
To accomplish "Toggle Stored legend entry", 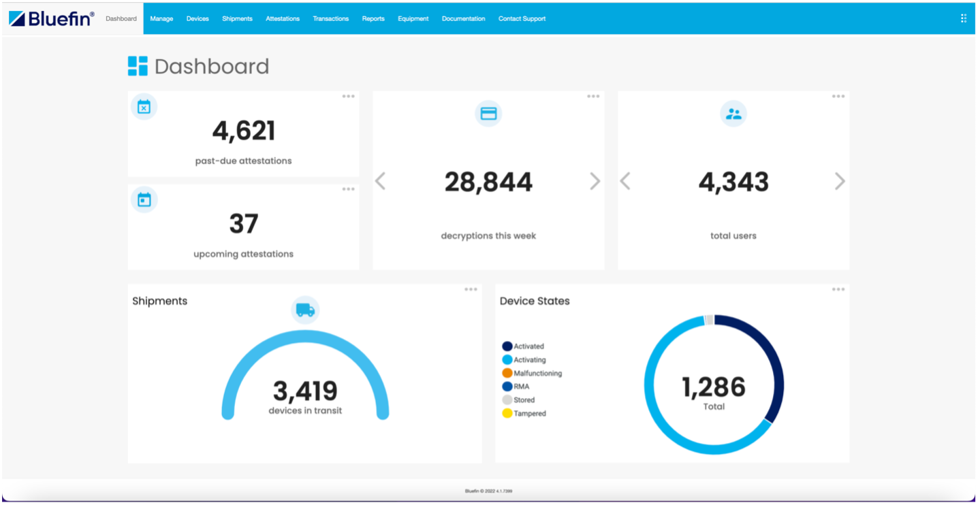I will point(518,400).
